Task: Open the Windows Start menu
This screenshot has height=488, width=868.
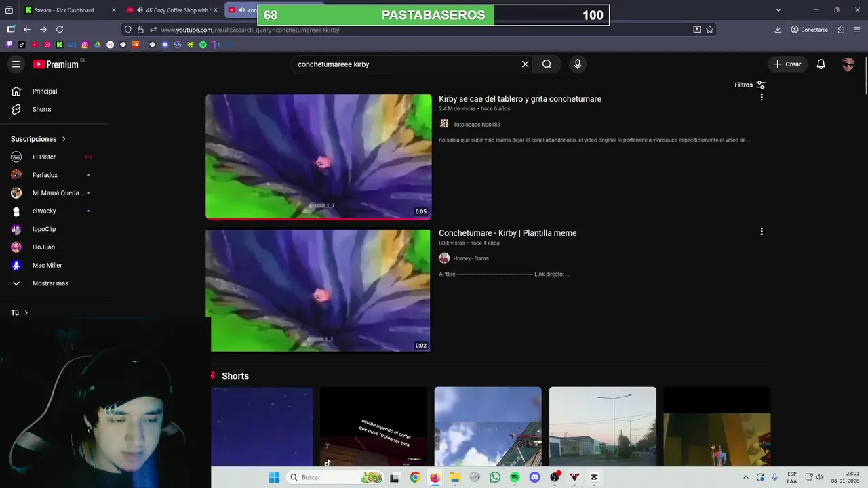Action: [274, 477]
